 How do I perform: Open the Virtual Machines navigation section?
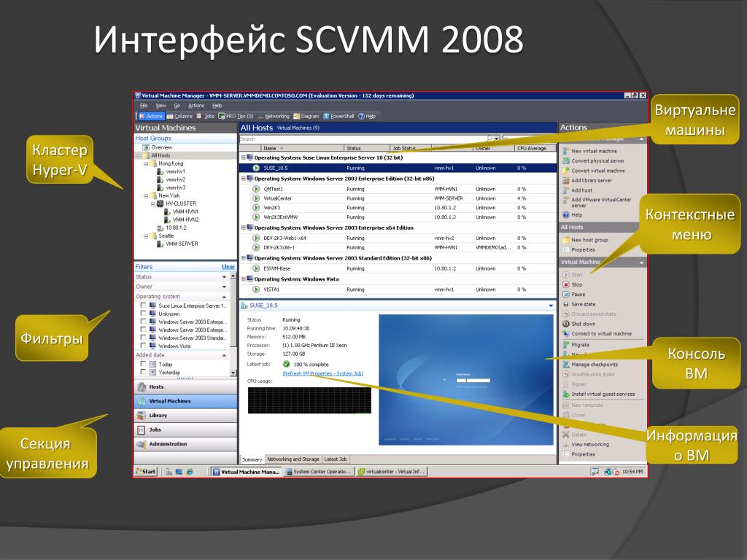pos(185,402)
